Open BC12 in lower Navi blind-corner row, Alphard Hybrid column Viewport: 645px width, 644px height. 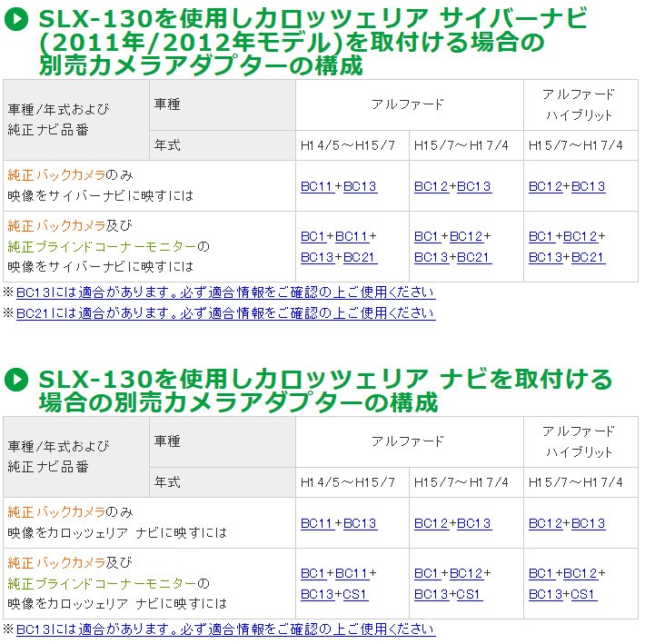tap(580, 573)
